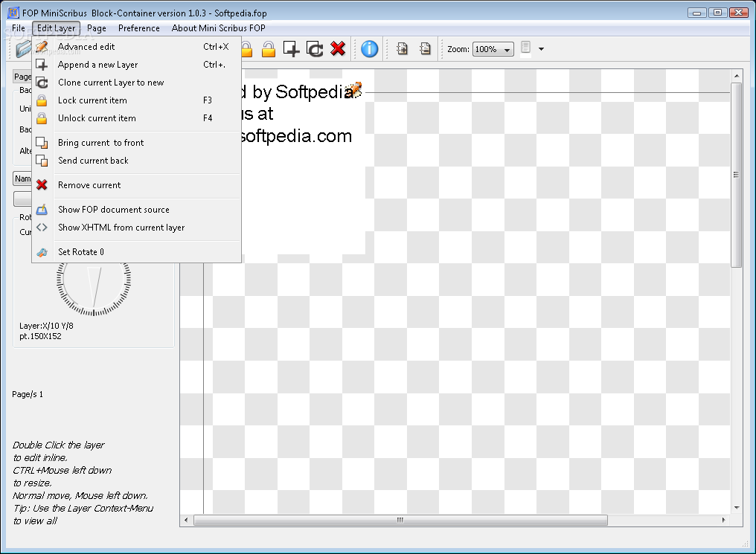Select Show FOP document source

tap(136, 210)
